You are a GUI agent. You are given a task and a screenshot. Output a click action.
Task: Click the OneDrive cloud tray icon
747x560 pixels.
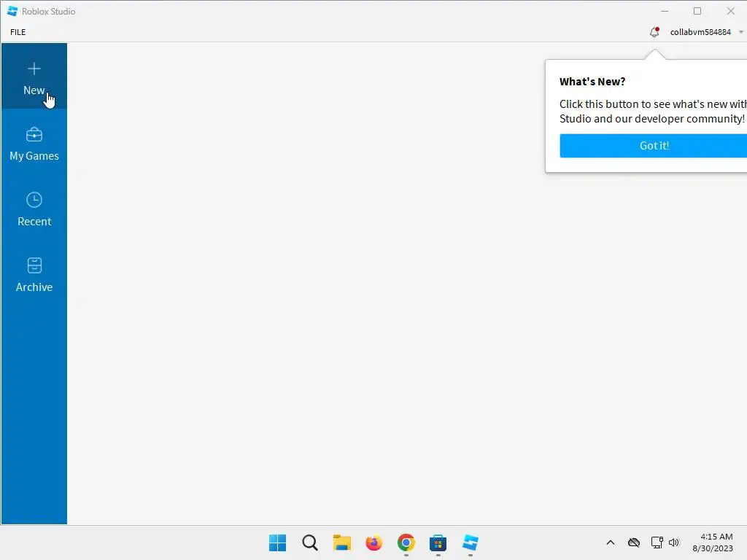[634, 542]
